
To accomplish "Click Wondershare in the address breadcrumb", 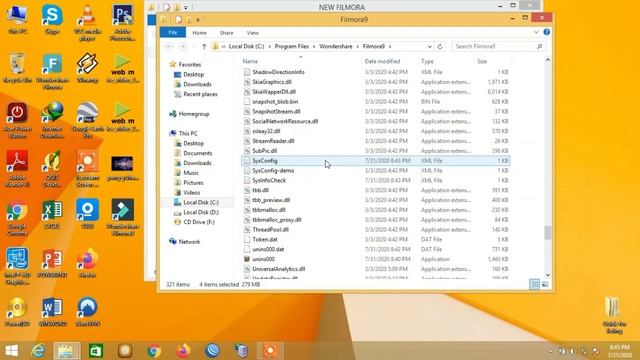I will [x=336, y=47].
